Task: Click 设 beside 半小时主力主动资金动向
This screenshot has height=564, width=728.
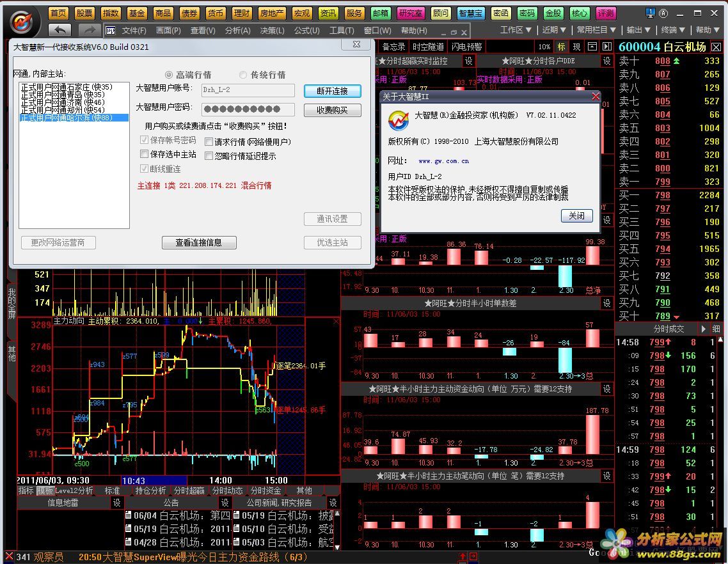Action: 606,389
